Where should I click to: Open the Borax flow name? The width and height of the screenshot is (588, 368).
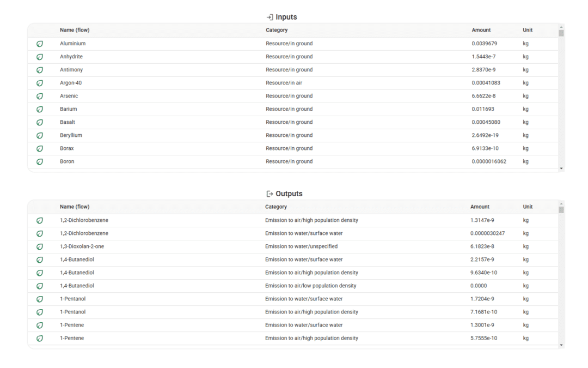(x=67, y=148)
